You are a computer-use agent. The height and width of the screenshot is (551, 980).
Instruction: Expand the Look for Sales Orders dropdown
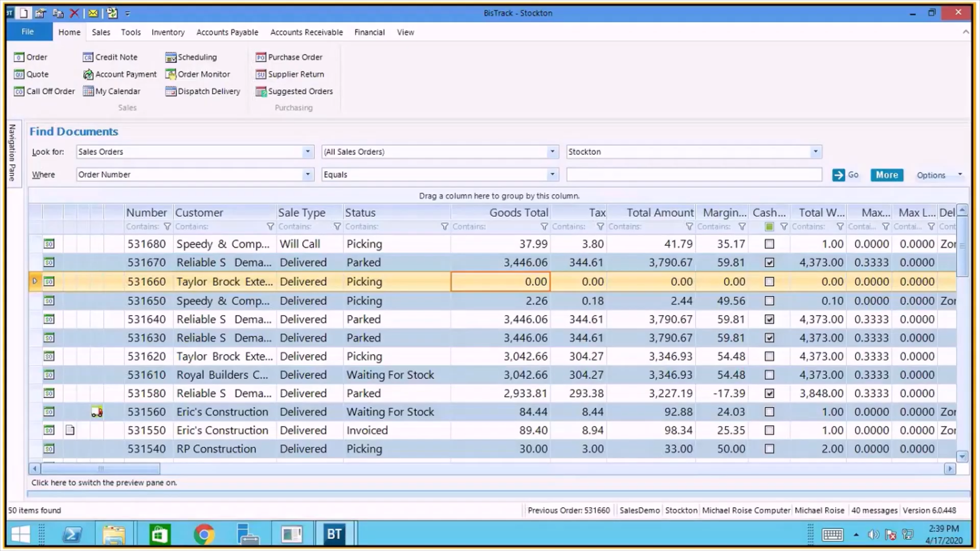pos(307,152)
